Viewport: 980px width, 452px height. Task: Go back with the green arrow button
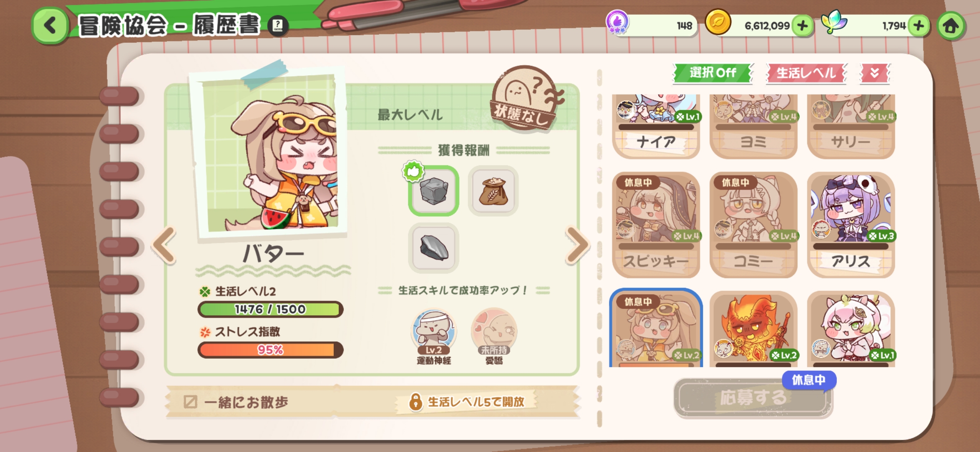[50, 26]
